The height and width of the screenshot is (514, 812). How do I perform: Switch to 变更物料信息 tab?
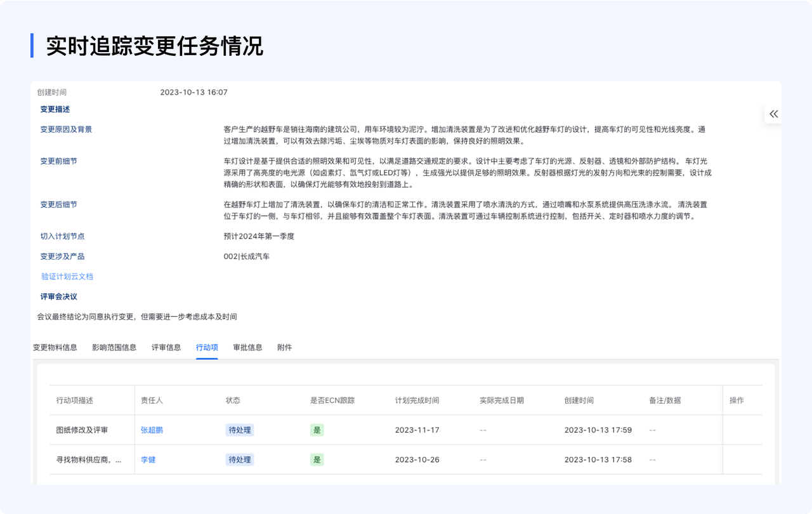pyautogui.click(x=55, y=347)
